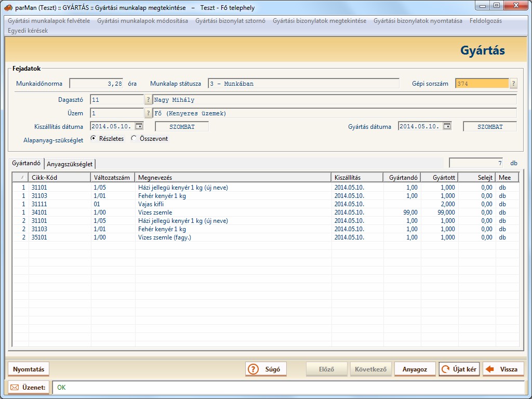This screenshot has width=532, height=399.
Task: Click the Fő (Kenyeres üzemek) field
Action: click(x=335, y=113)
